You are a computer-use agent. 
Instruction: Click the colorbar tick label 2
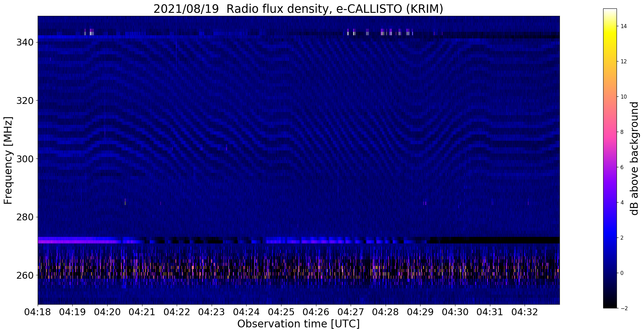[622, 238]
